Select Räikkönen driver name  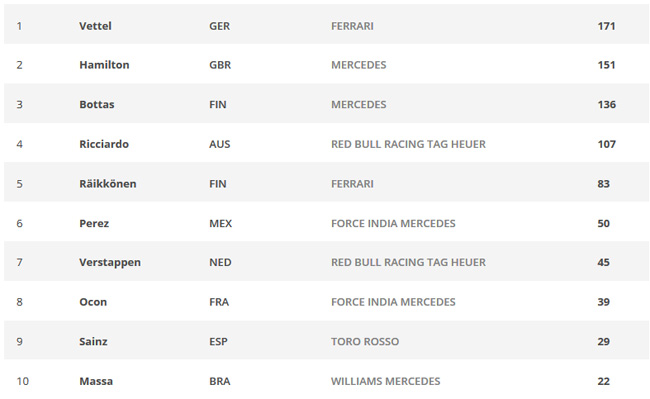tap(108, 184)
